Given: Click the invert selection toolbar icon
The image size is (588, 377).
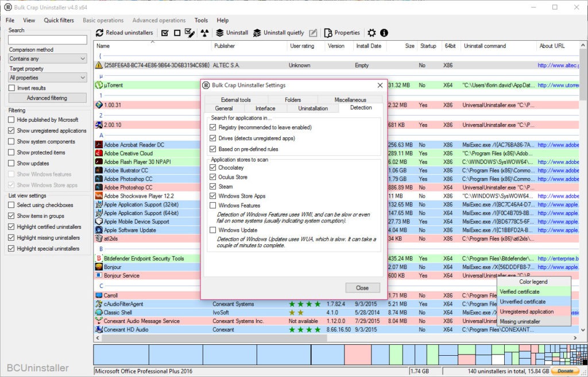Looking at the screenshot, I should point(189,33).
